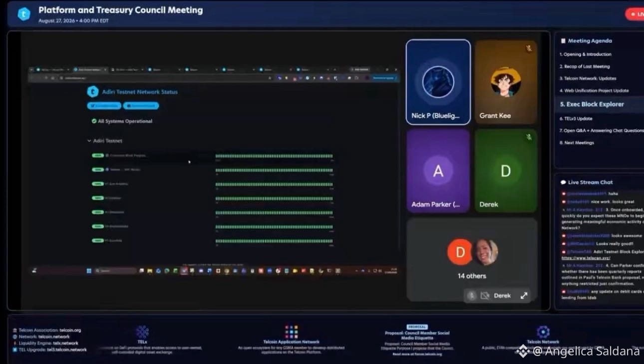This screenshot has height=364, width=644.
Task: Click the Telcoin hexagon logo in the header
Action: click(x=24, y=14)
